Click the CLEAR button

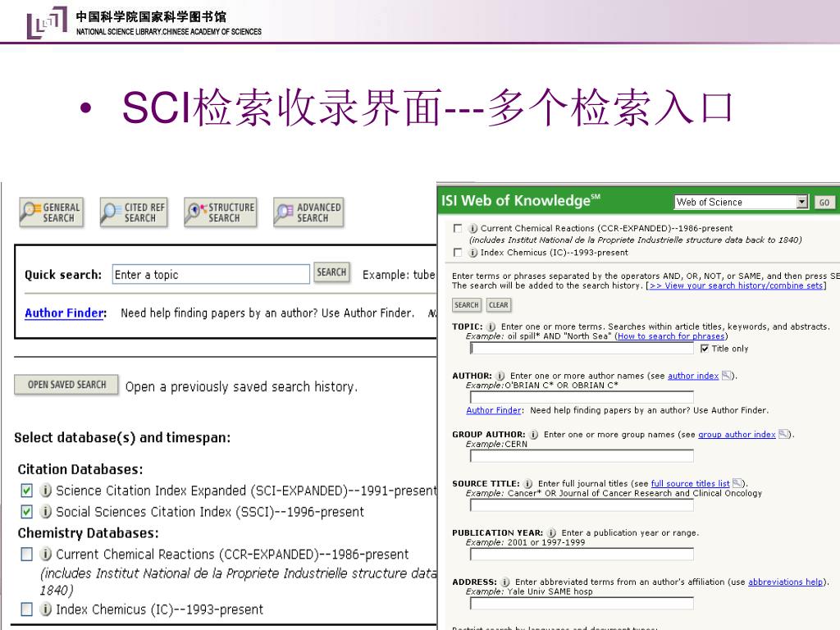pyautogui.click(x=498, y=305)
